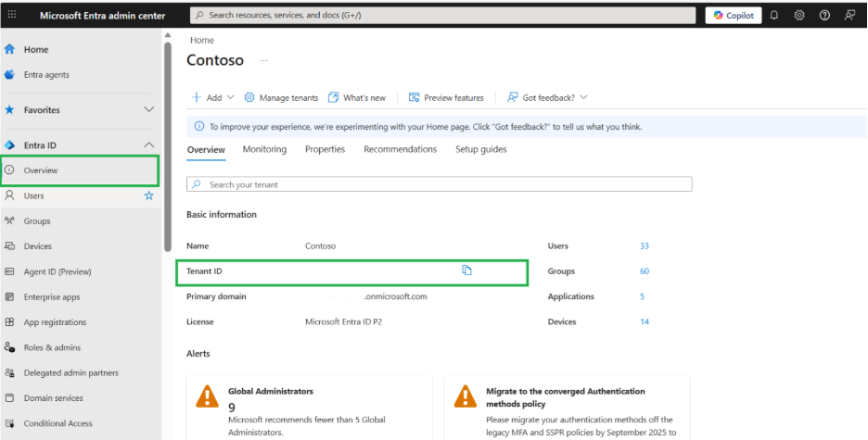The image size is (868, 440).
Task: Click the Roles & admins icon
Action: 9,347
